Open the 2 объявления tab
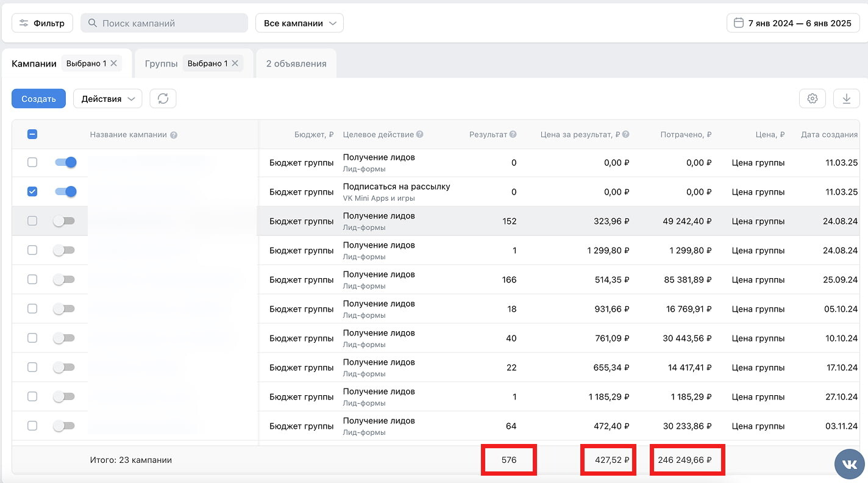Screen dimensions: 868x483 click(x=296, y=63)
